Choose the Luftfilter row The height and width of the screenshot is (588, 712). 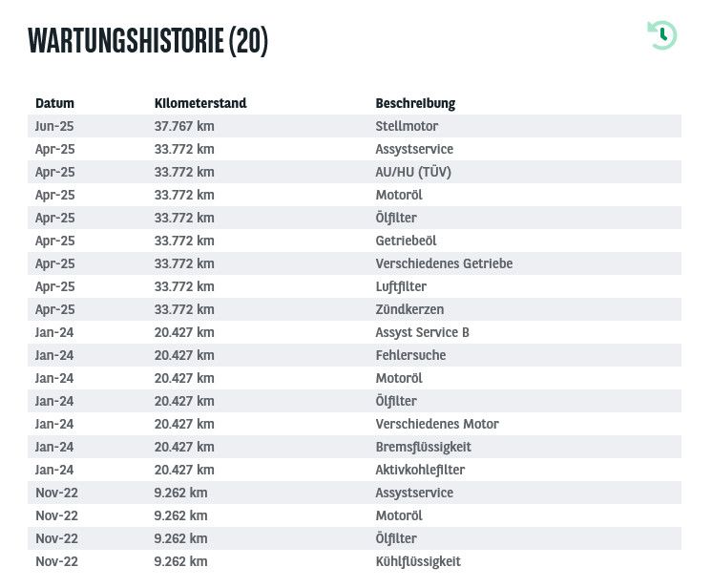401,286
